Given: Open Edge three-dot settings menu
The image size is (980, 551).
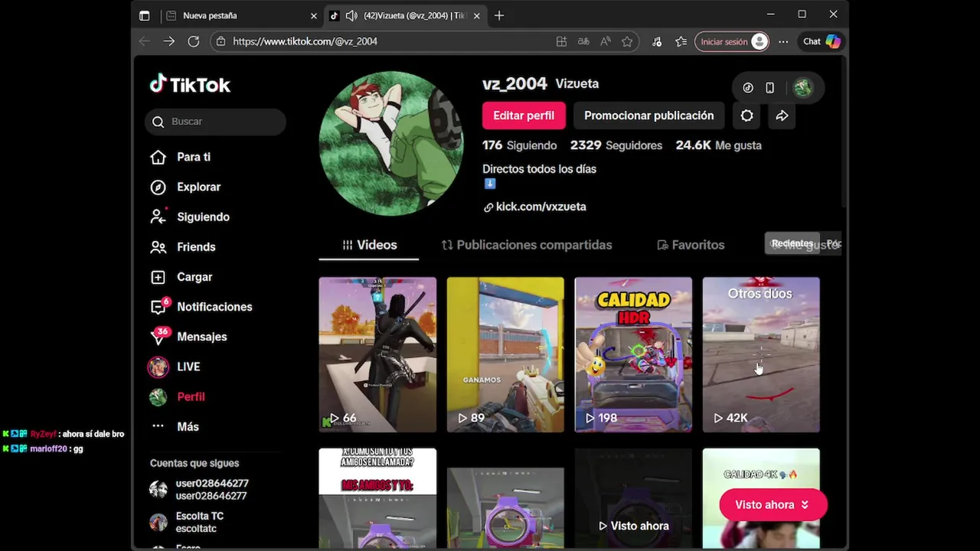Looking at the screenshot, I should pos(783,41).
